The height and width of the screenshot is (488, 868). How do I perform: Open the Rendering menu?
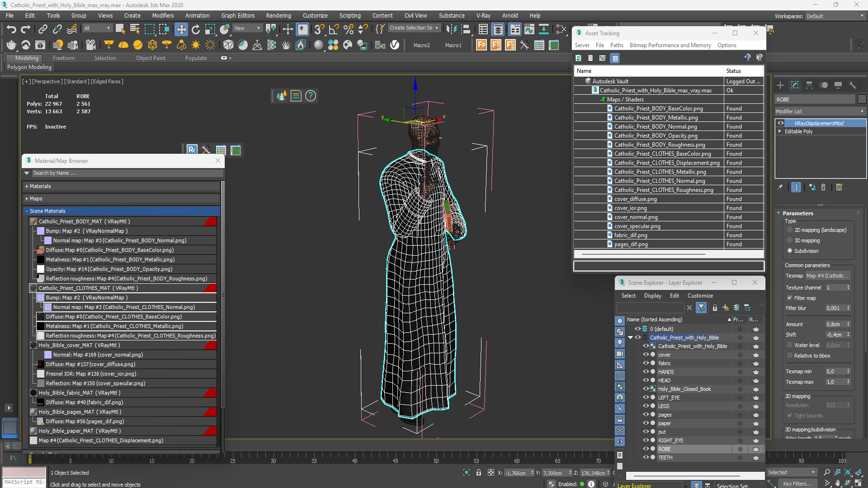tap(278, 15)
